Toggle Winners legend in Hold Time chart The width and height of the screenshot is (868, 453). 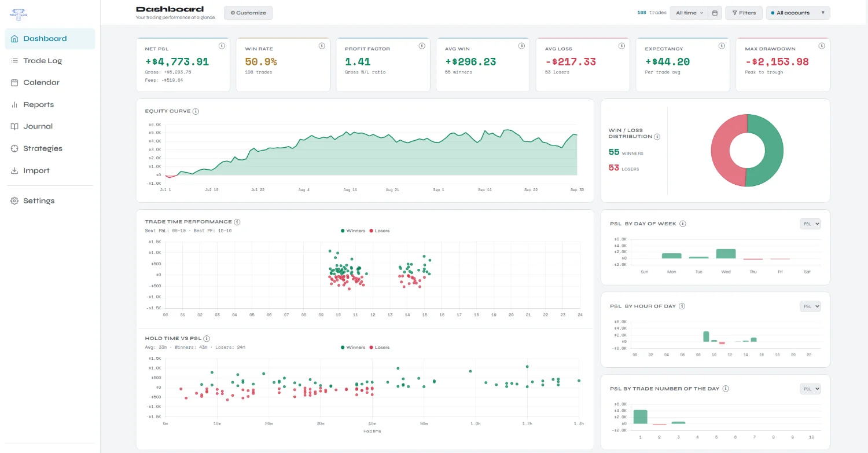(x=354, y=348)
